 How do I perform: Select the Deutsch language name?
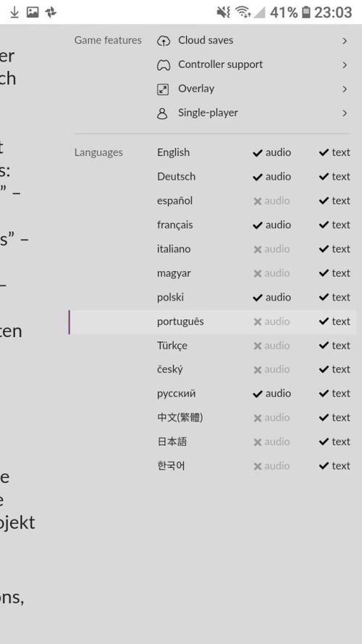point(176,177)
